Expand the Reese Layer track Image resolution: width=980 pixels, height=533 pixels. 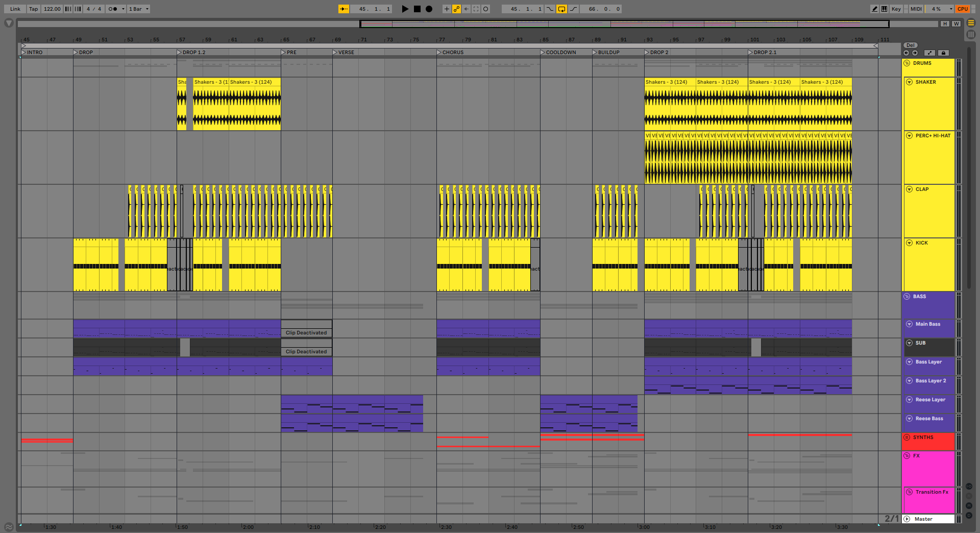(909, 400)
